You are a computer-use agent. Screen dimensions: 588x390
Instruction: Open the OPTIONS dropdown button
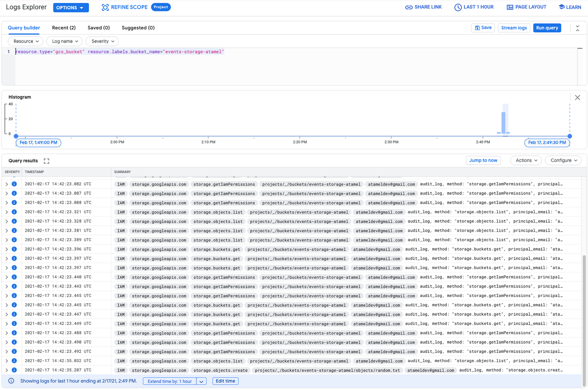point(71,7)
